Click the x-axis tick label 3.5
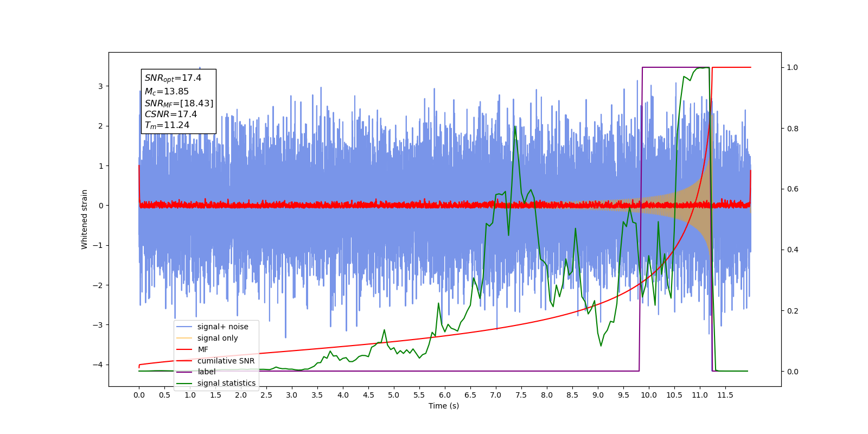 pyautogui.click(x=317, y=395)
